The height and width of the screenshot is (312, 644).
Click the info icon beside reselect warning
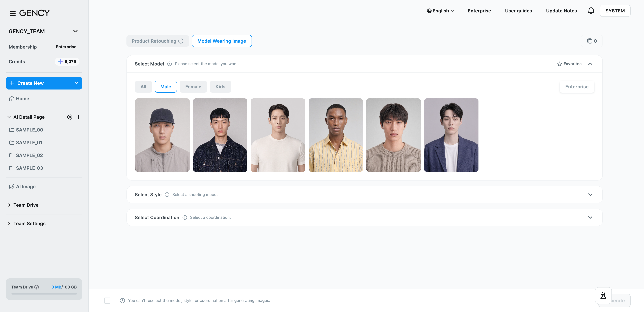(122, 300)
